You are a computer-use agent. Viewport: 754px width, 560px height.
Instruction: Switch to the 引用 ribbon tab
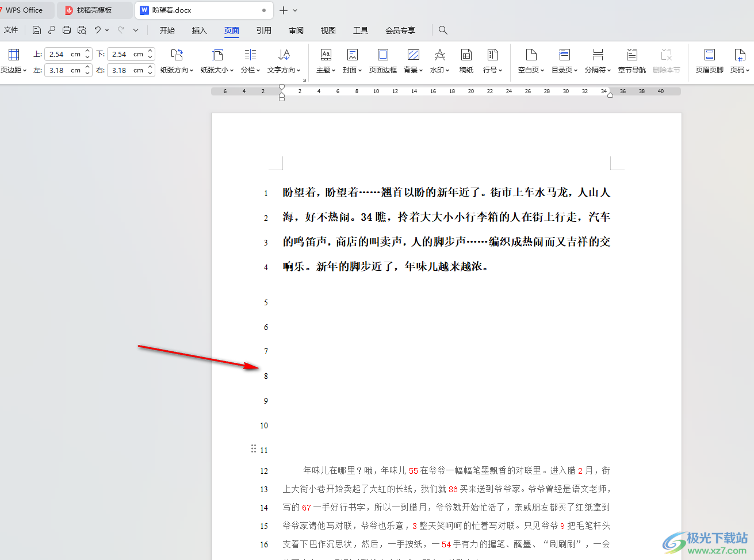(x=264, y=30)
